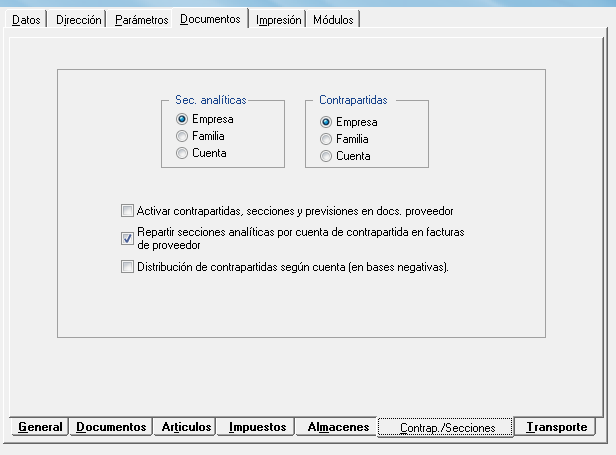Select Empresa under Sec. analíticas
616x455 pixels.
182,119
